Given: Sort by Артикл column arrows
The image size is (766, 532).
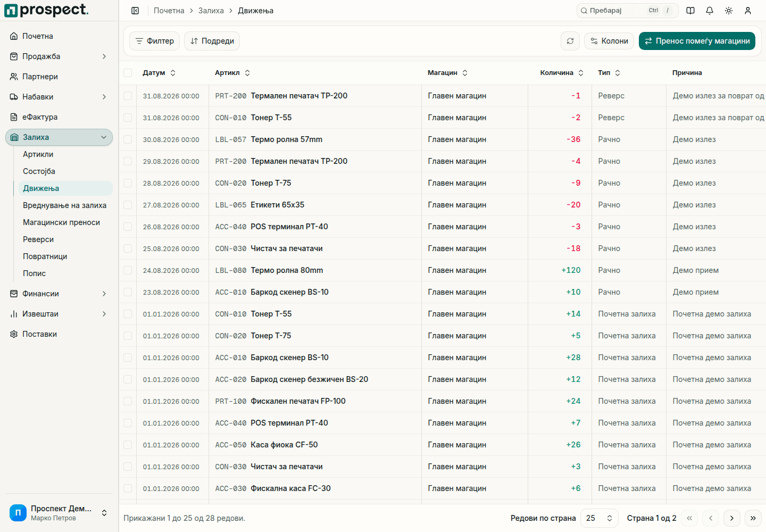Looking at the screenshot, I should coord(247,73).
